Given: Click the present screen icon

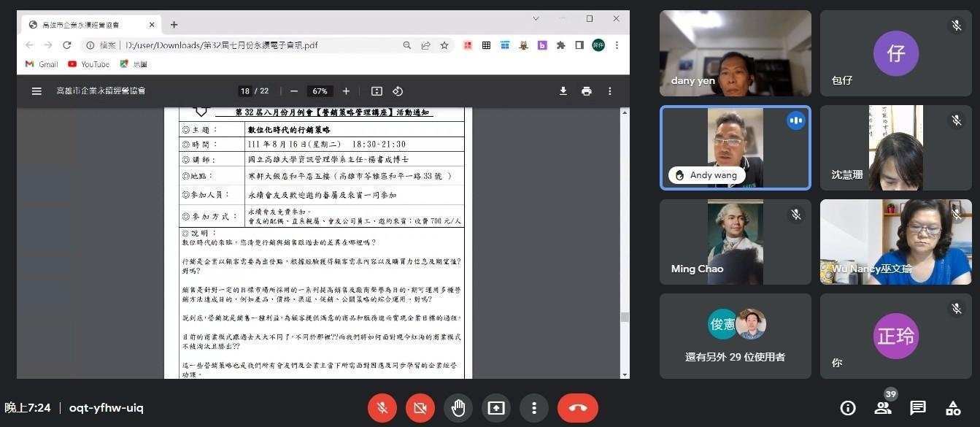Looking at the screenshot, I should click(496, 408).
